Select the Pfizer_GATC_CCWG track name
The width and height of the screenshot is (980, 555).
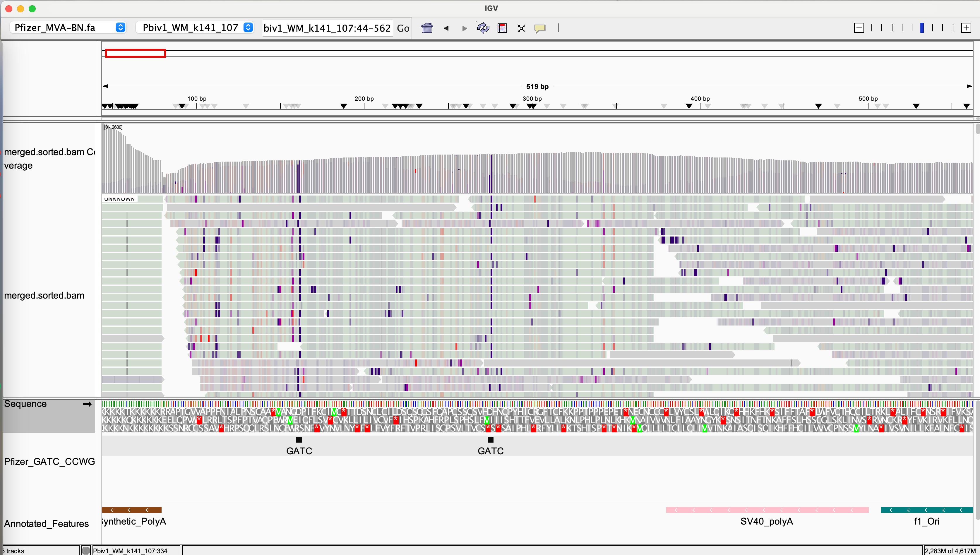coord(49,462)
